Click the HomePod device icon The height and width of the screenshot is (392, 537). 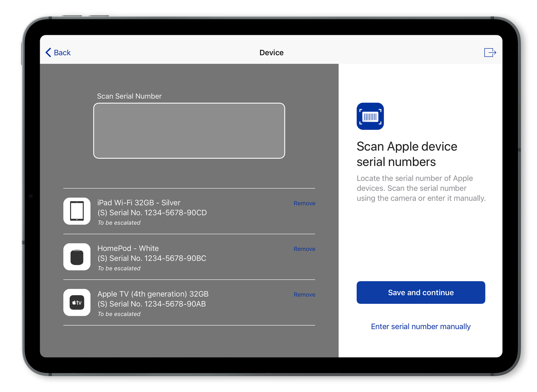click(77, 257)
